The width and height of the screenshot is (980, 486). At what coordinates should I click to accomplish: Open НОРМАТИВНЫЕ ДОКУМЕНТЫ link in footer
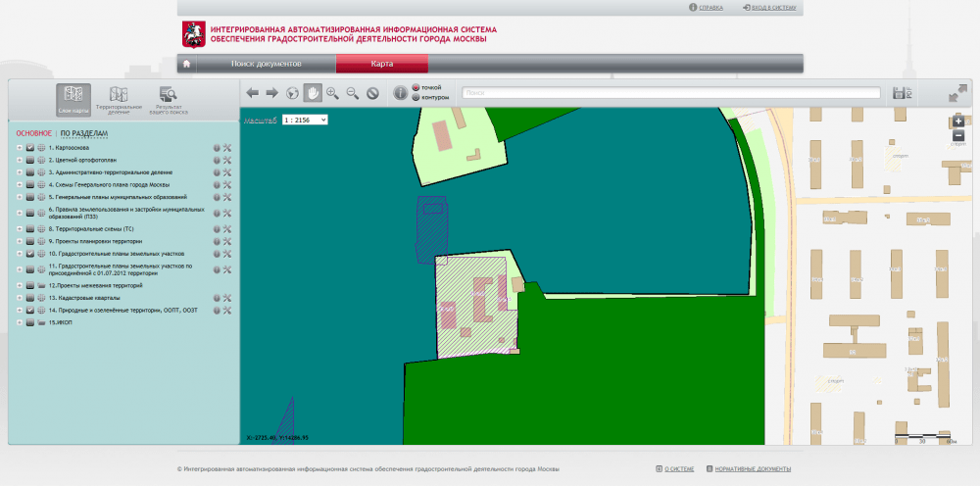pyautogui.click(x=754, y=469)
